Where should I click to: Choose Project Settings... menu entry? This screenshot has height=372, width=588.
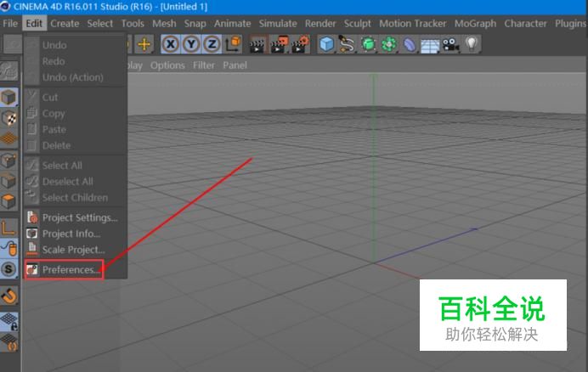pyautogui.click(x=75, y=217)
